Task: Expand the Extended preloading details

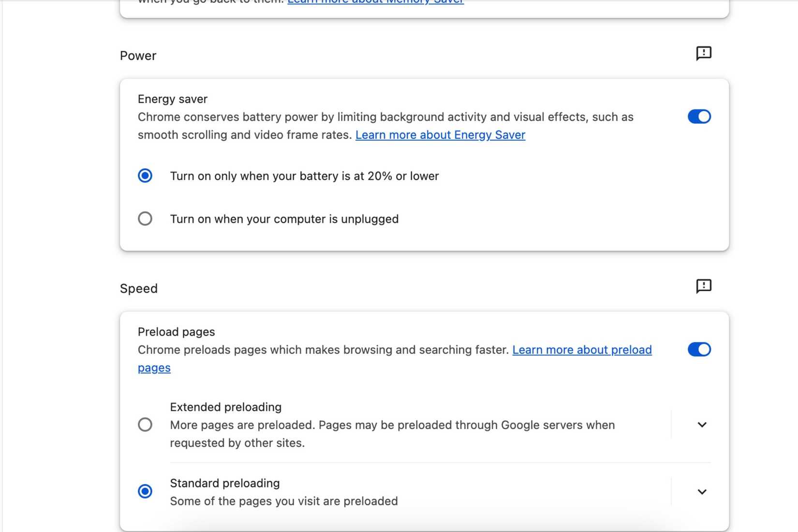Action: pos(702,425)
